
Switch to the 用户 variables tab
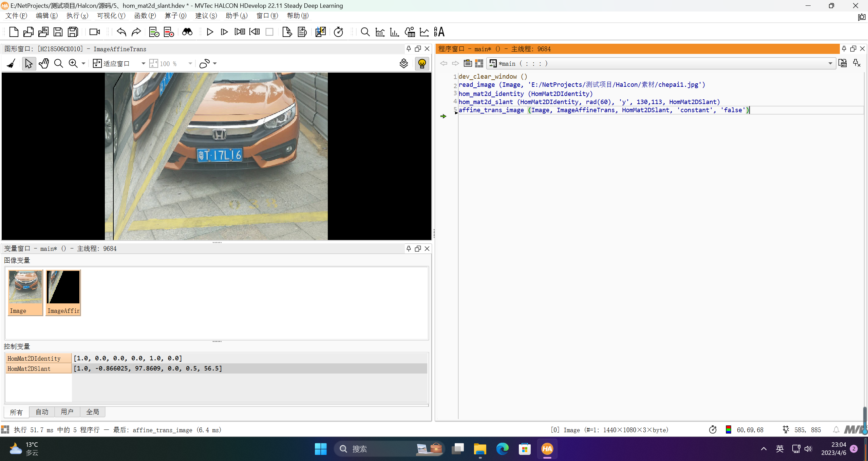pos(67,412)
